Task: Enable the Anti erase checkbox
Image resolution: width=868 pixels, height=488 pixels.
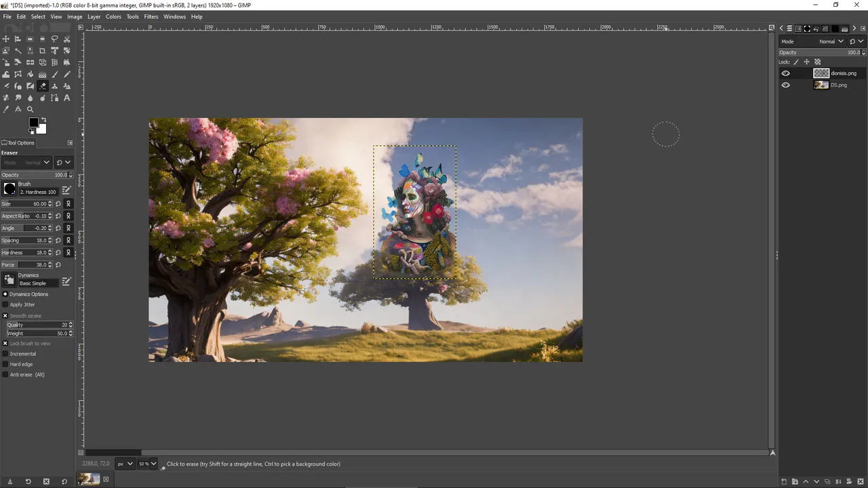Action: coord(5,375)
